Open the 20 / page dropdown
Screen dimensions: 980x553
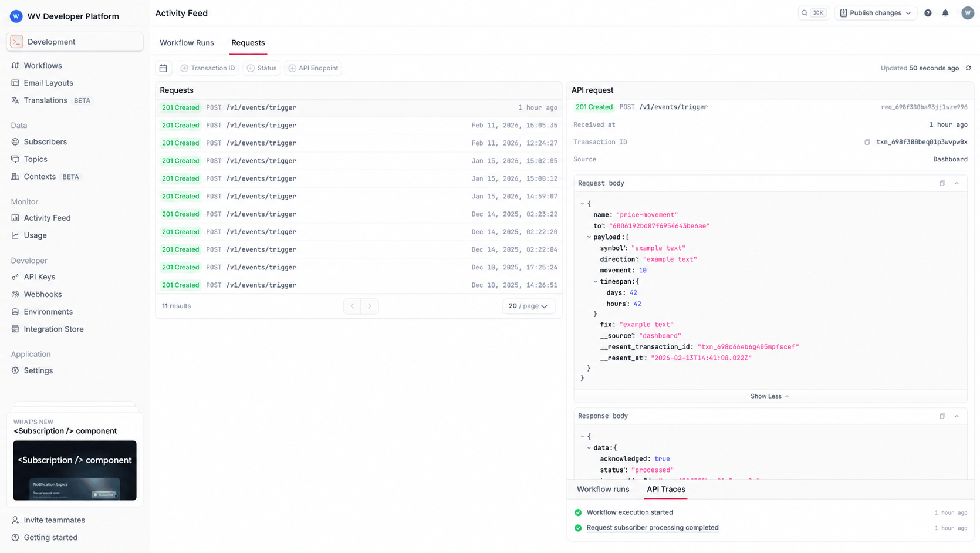(528, 306)
